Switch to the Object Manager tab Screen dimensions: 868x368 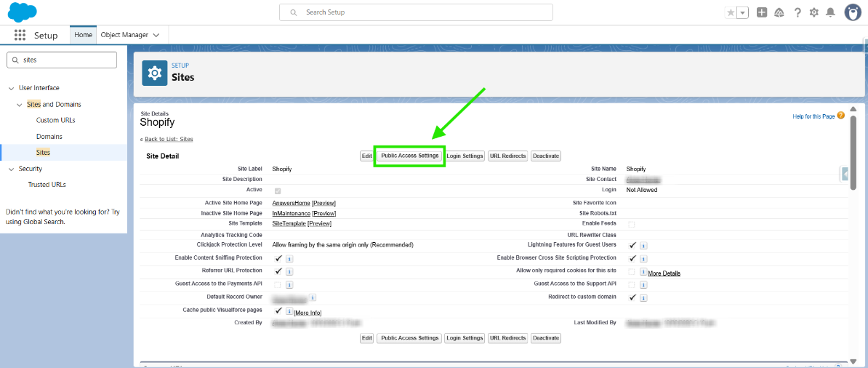124,34
